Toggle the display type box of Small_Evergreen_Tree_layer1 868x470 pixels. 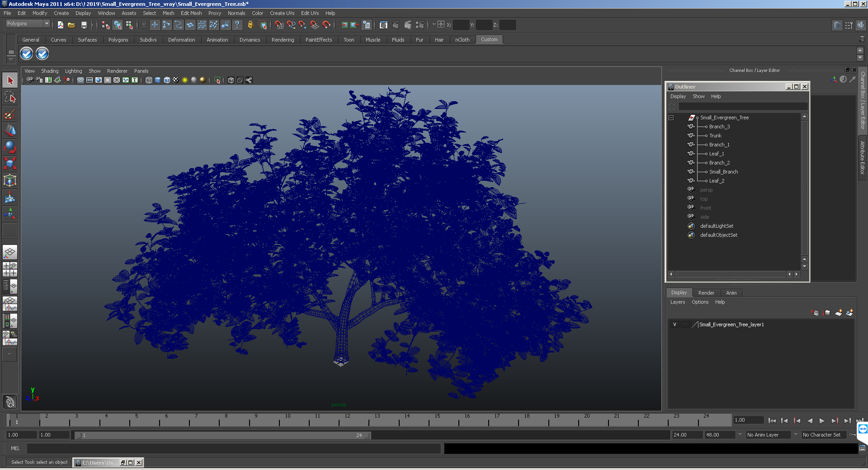(x=685, y=324)
